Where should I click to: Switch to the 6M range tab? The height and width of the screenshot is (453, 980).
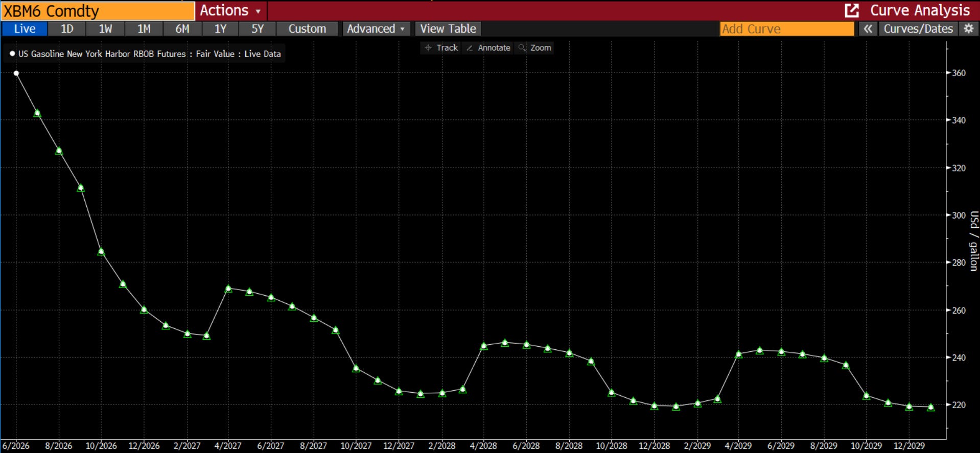tap(182, 29)
